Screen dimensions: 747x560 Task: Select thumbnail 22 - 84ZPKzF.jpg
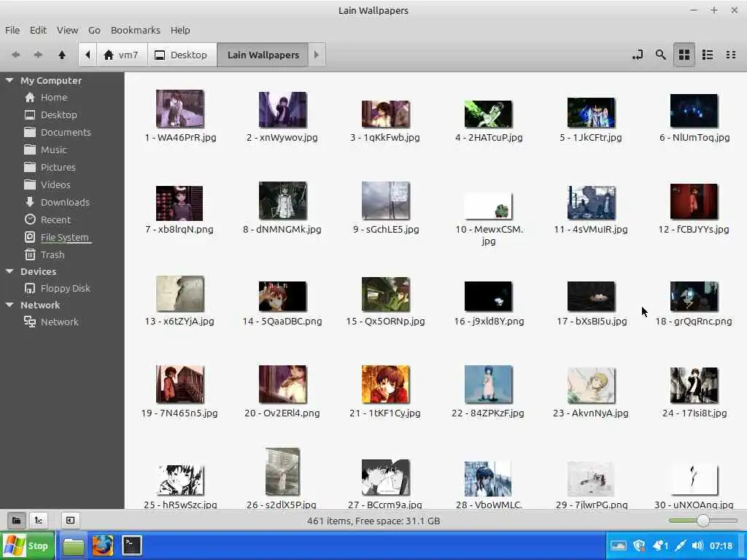488,384
